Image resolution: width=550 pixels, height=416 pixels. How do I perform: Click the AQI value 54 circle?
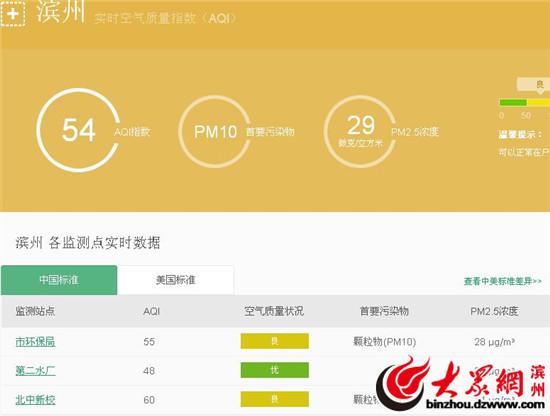click(x=79, y=130)
